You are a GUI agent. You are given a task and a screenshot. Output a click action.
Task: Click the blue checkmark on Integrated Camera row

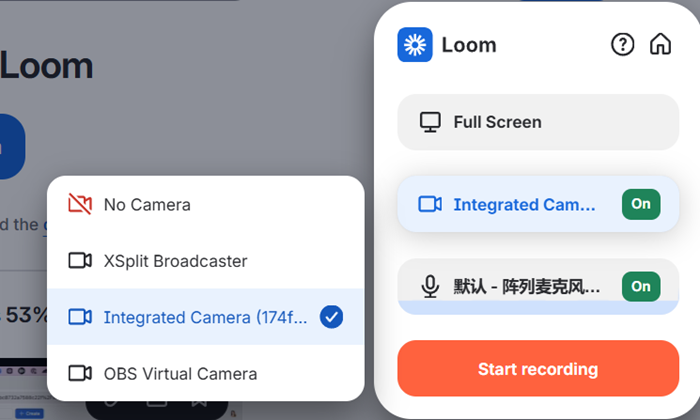coord(331,317)
